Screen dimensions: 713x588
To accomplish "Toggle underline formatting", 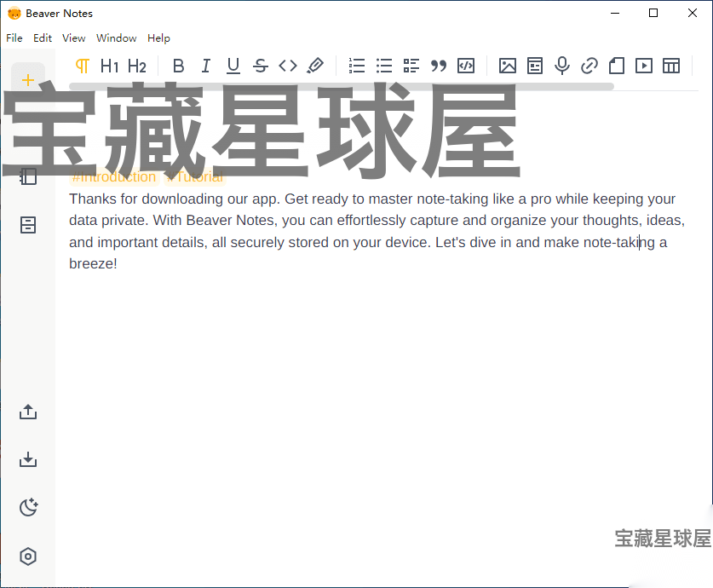I will (x=233, y=66).
